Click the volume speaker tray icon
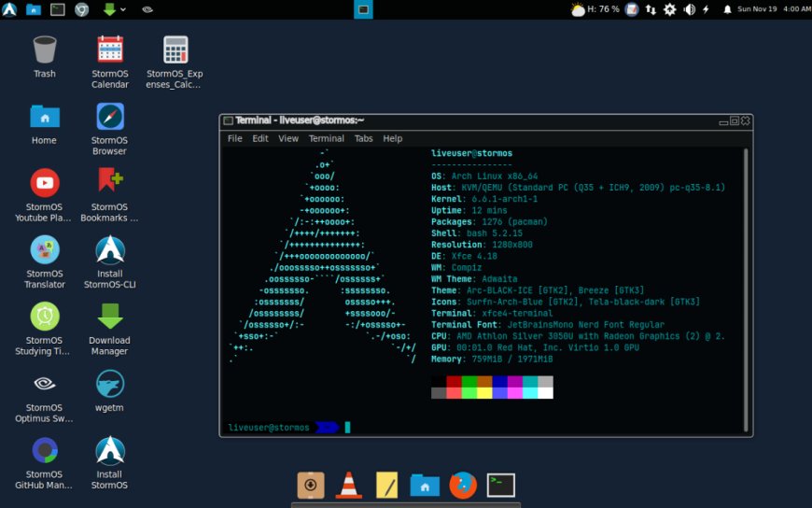Image resolution: width=812 pixels, height=508 pixels. [690, 9]
